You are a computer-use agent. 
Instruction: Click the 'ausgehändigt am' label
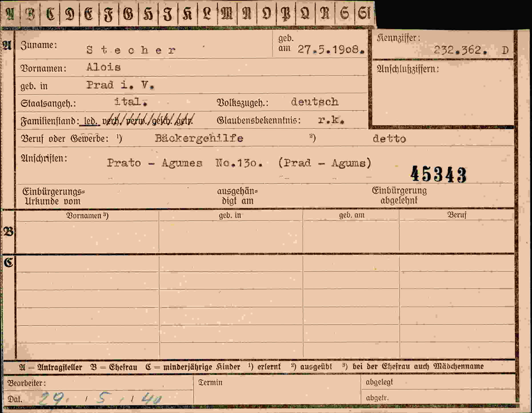tap(238, 196)
